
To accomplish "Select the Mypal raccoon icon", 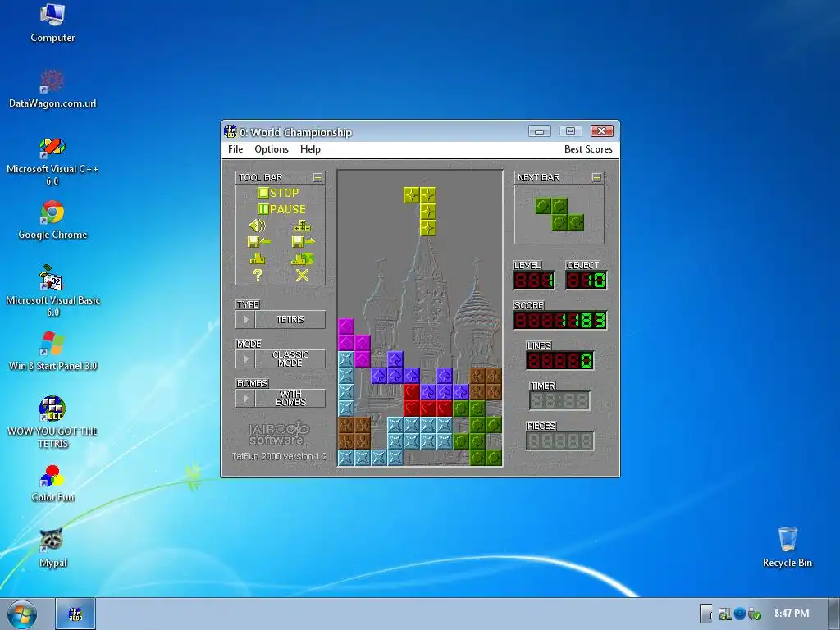I will 52,548.
